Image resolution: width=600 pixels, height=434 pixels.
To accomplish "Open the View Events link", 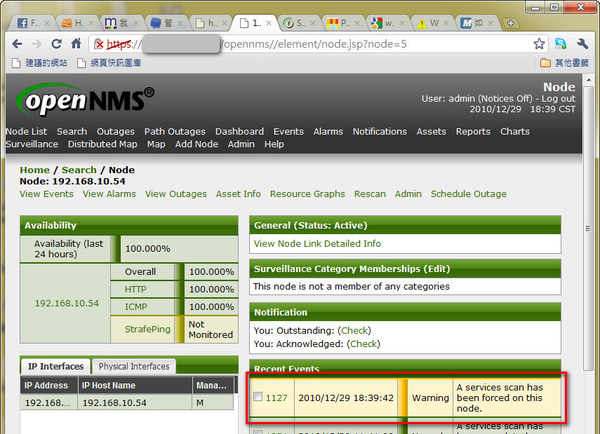I will point(47,194).
